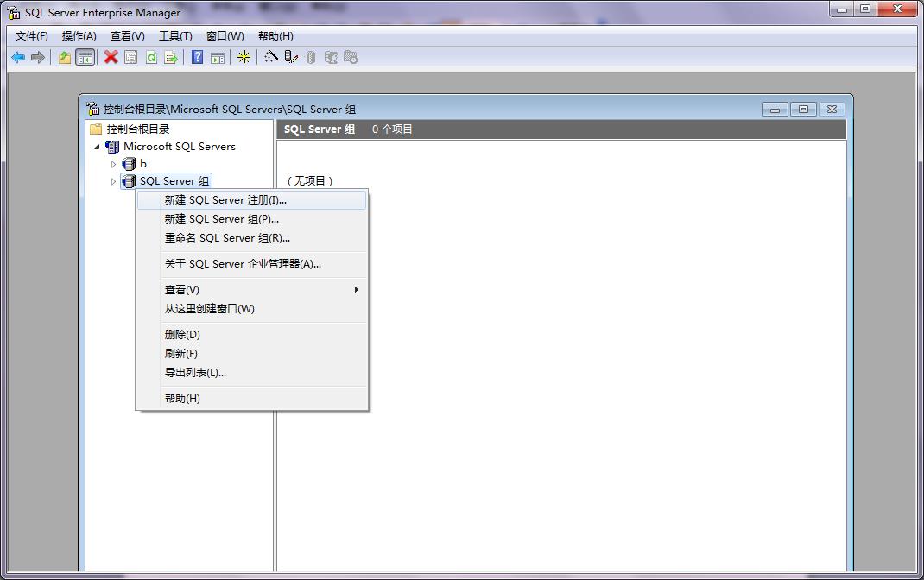
Task: Click the Microsoft SQL Servers tree icon
Action: coord(112,147)
